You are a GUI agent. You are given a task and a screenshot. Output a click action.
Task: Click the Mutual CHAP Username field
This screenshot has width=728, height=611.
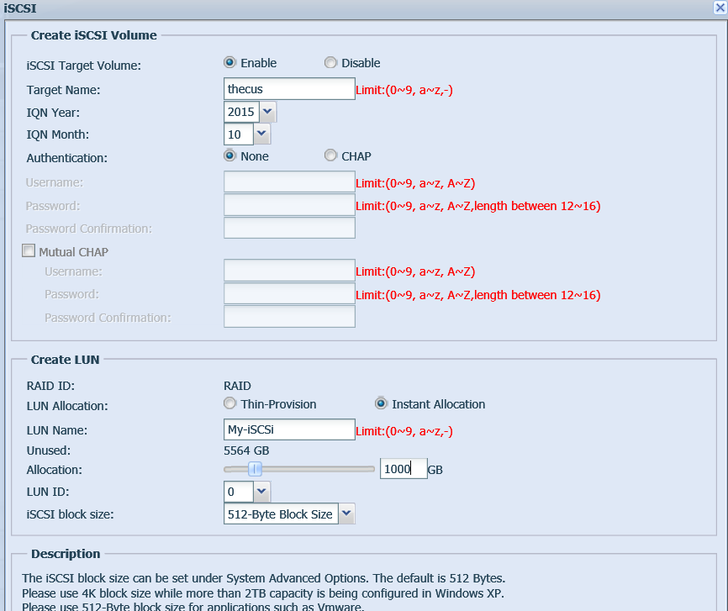[289, 271]
